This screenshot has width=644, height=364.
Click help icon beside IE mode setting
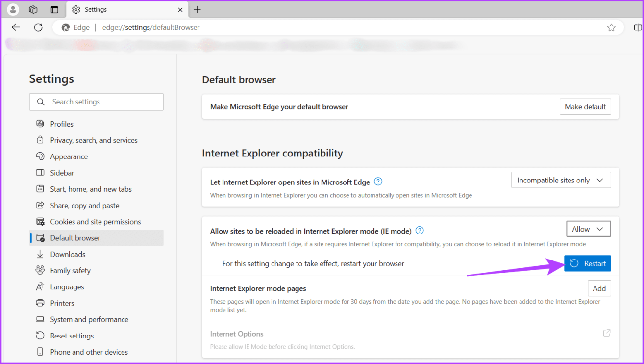[420, 231]
